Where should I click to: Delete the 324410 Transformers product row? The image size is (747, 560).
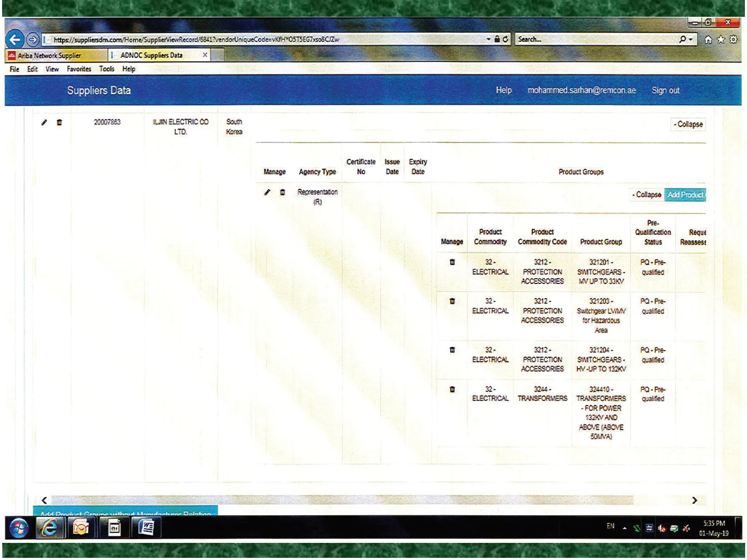452,389
